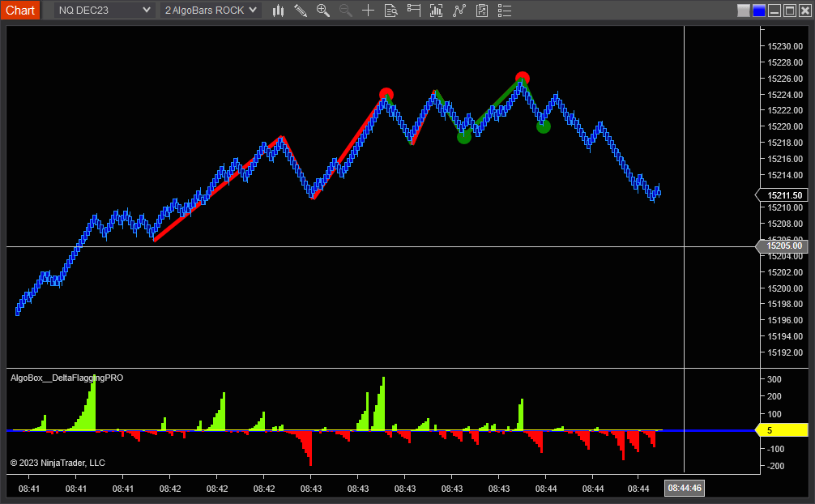Click the greyed-out zoom out magnifier

pyautogui.click(x=346, y=11)
